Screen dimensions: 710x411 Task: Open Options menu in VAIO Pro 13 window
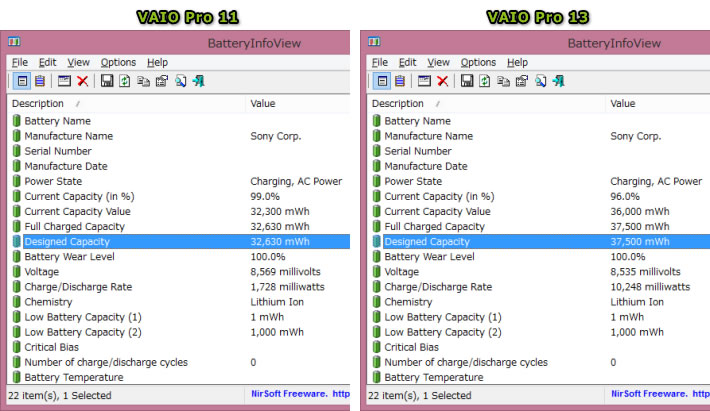(478, 62)
